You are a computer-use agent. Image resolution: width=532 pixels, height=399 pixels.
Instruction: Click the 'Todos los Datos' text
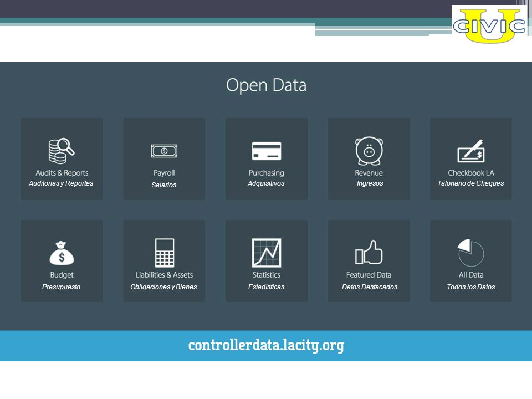pos(471,287)
